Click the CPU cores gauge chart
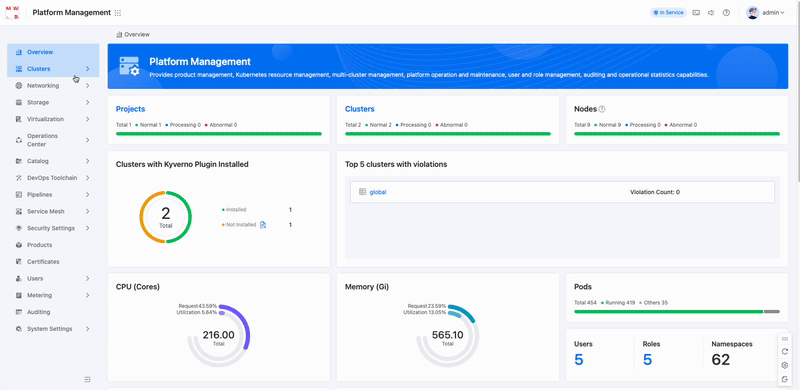 (x=218, y=336)
